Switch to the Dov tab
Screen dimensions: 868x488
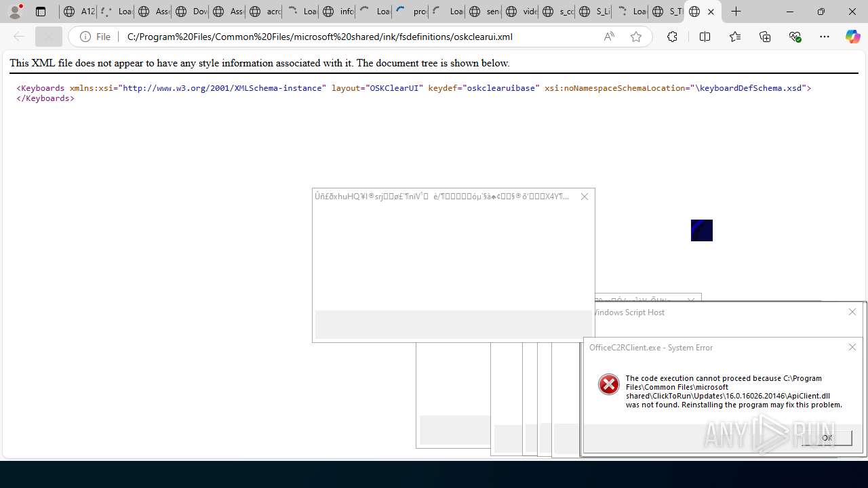(190, 12)
